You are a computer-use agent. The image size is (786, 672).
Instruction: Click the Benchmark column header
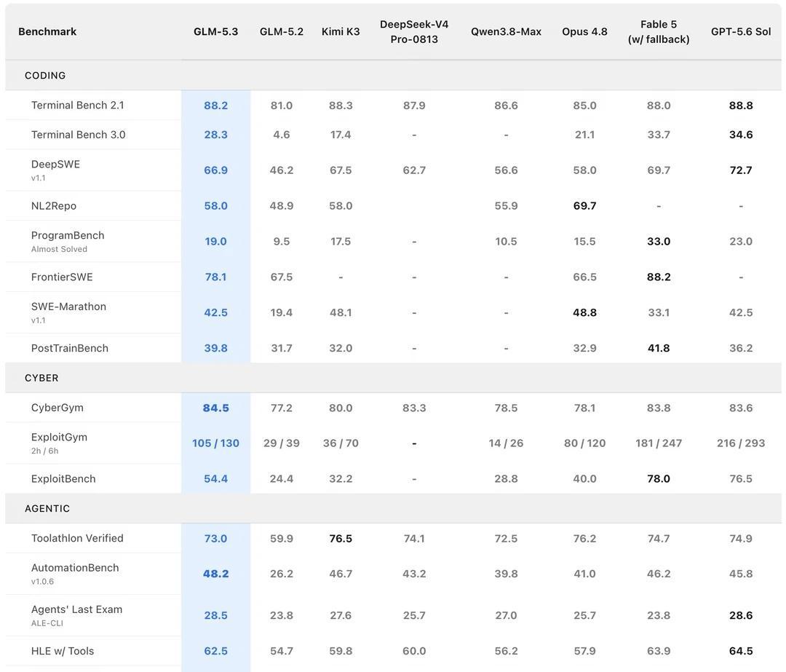47,31
